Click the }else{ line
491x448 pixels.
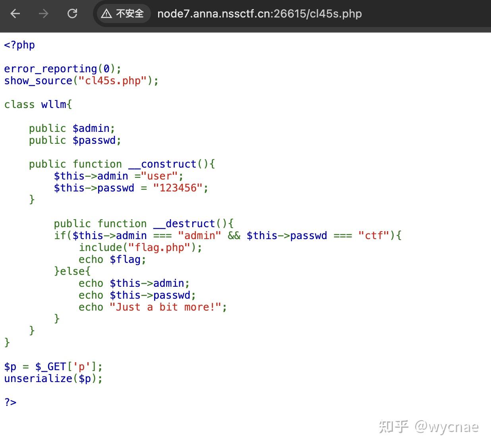pos(72,271)
